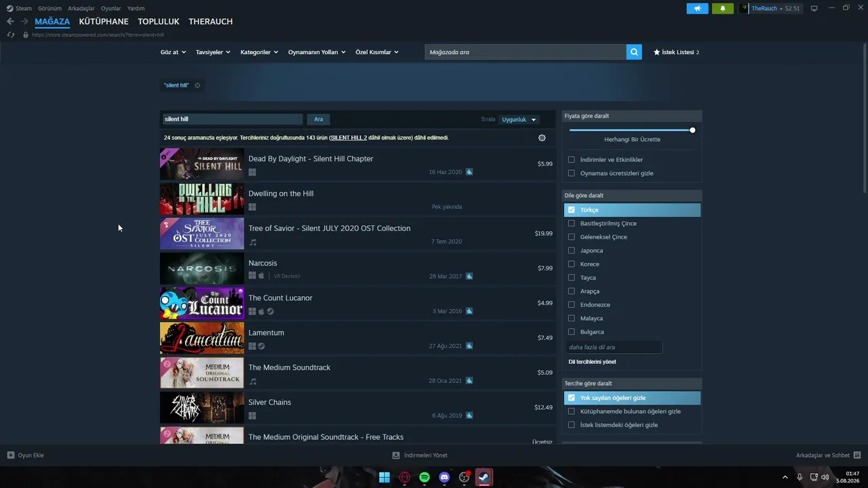This screenshot has width=868, height=488.
Task: Open notifications with the green bell
Action: [x=723, y=8]
